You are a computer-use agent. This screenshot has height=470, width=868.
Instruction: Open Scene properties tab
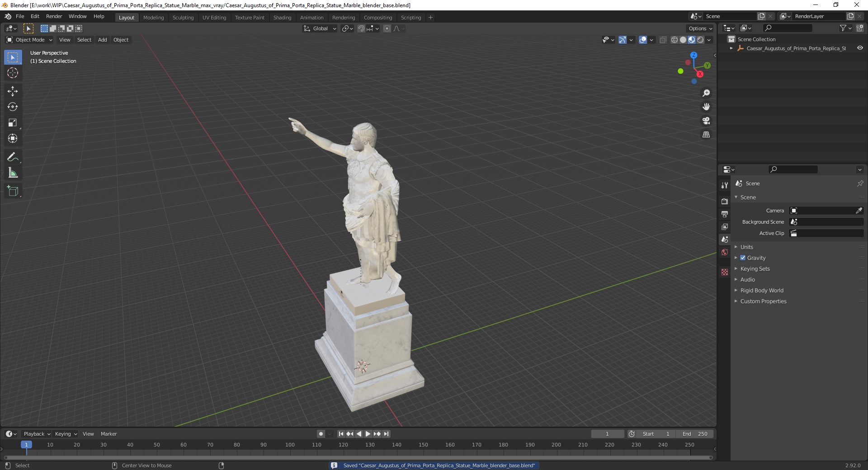[725, 239]
